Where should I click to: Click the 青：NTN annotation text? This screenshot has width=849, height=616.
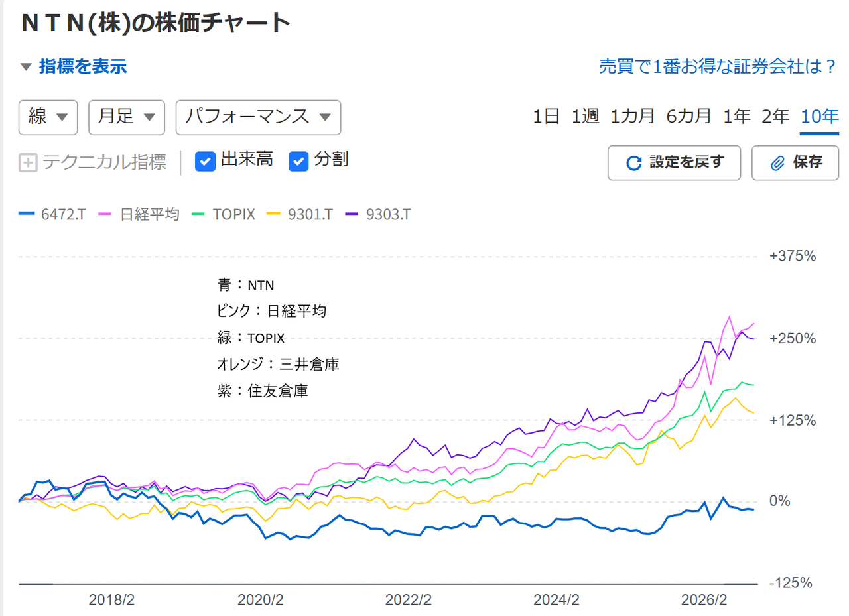tap(245, 285)
